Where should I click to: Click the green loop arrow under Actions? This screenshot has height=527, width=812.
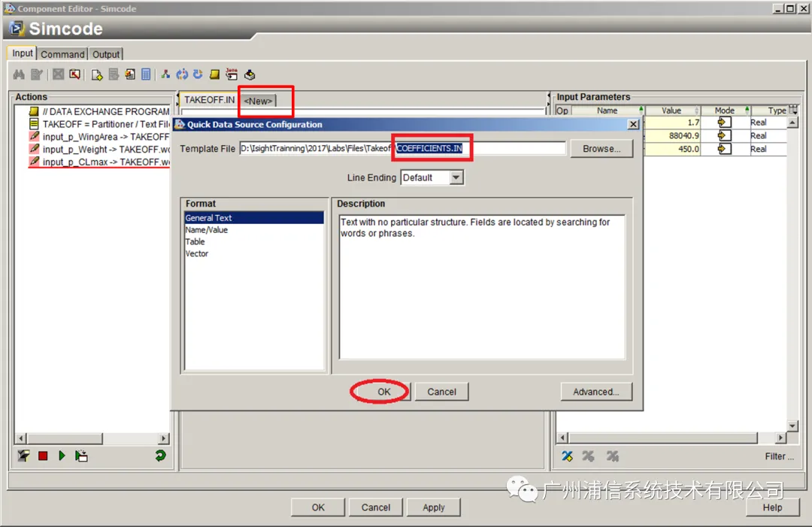(x=161, y=456)
